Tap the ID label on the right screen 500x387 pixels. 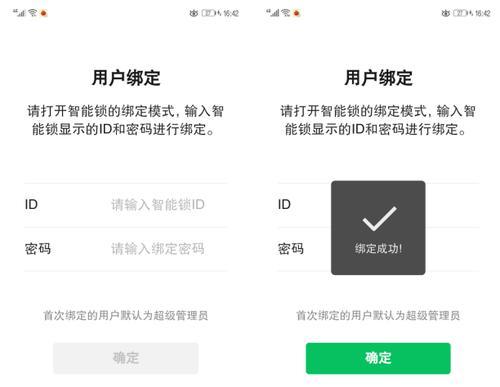pos(284,204)
